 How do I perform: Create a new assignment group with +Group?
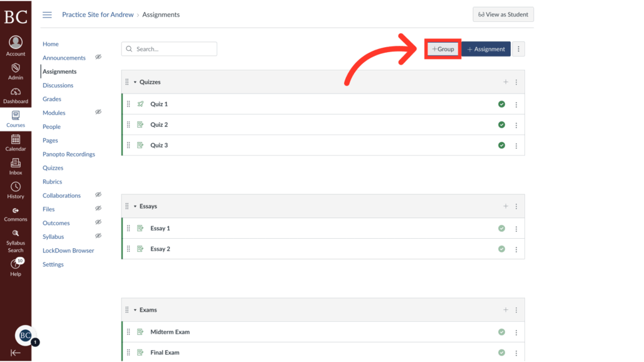[x=442, y=48]
